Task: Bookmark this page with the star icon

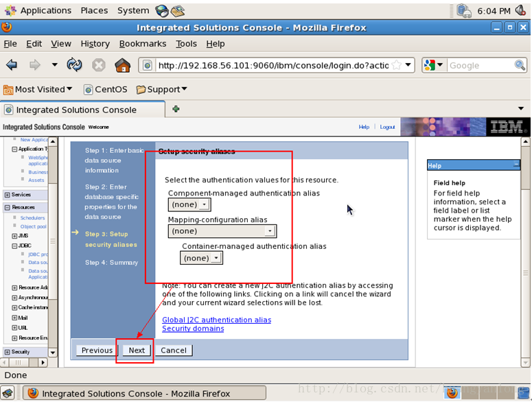Action: (396, 64)
